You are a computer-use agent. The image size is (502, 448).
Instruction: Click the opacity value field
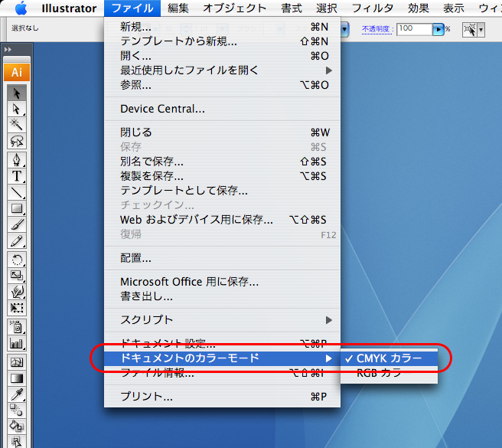414,29
